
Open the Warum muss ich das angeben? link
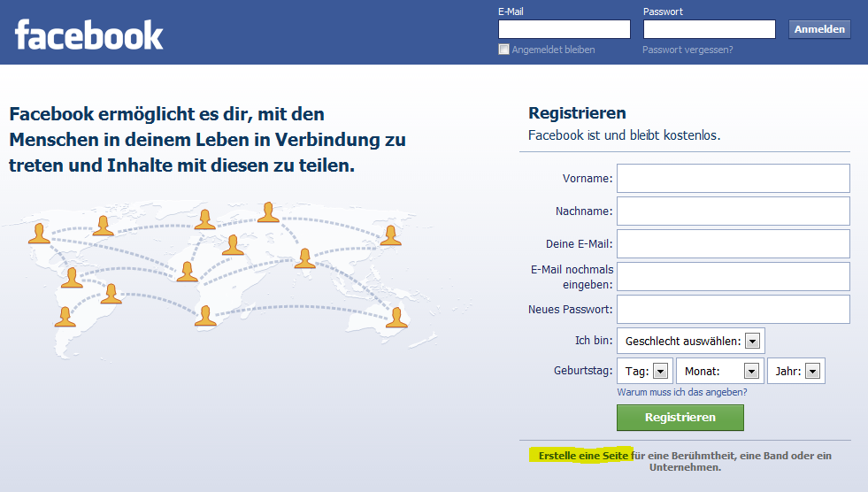click(682, 392)
